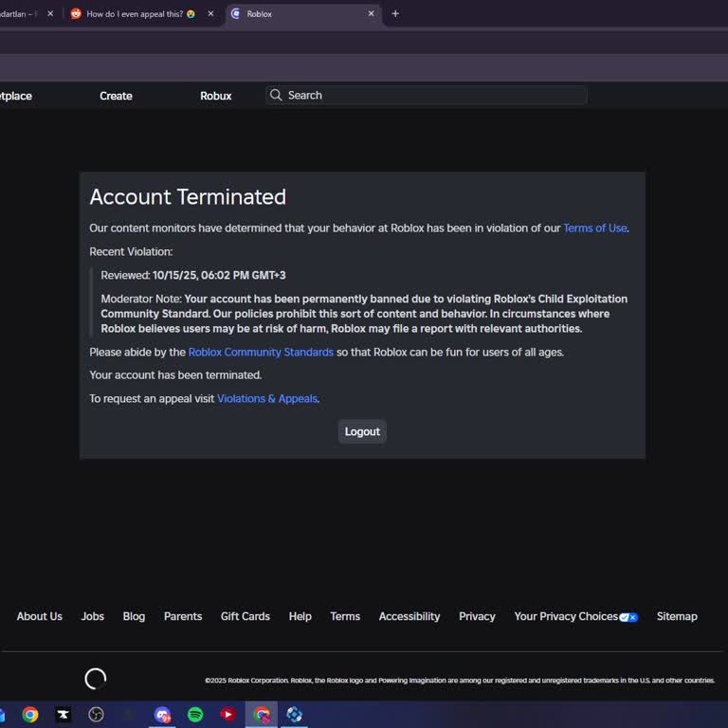Click into the Search field
728x728 pixels.
click(x=427, y=95)
